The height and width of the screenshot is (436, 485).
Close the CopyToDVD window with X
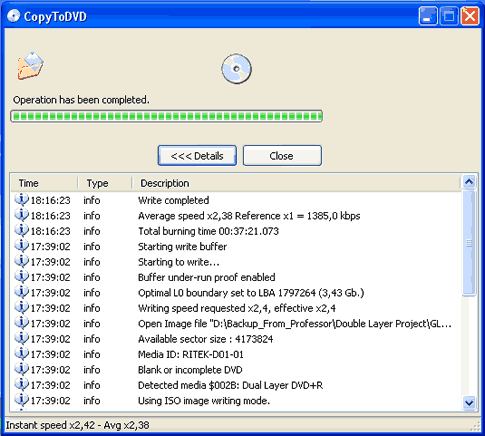(x=470, y=16)
